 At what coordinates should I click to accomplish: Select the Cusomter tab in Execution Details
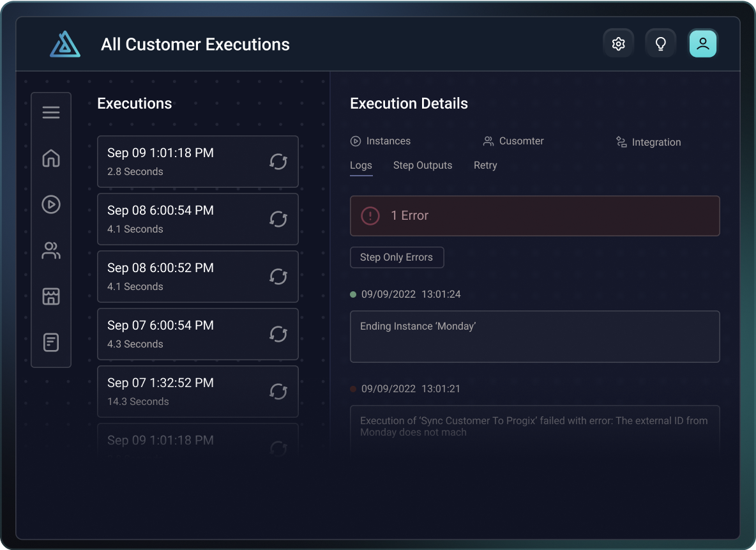513,141
